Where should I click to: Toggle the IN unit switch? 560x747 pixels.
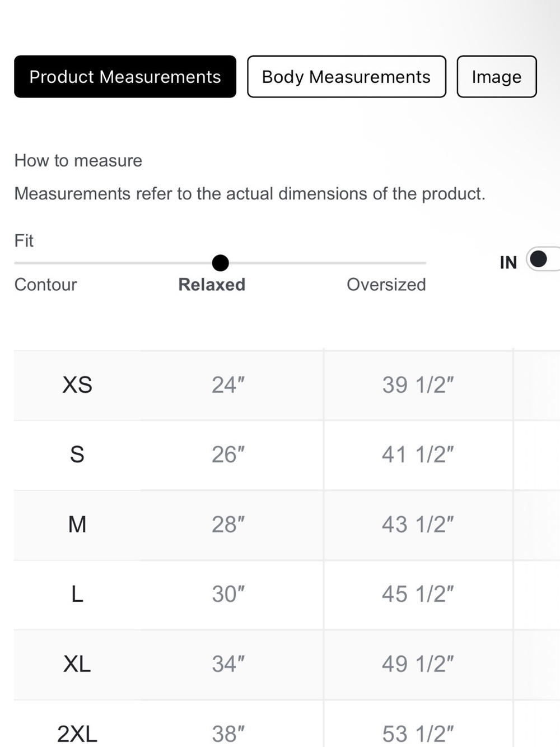543,259
